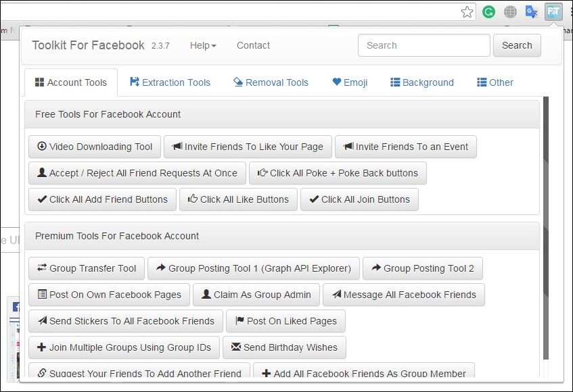Click Add All Facebook Friends As Group Member
The height and width of the screenshot is (392, 573).
point(364,370)
